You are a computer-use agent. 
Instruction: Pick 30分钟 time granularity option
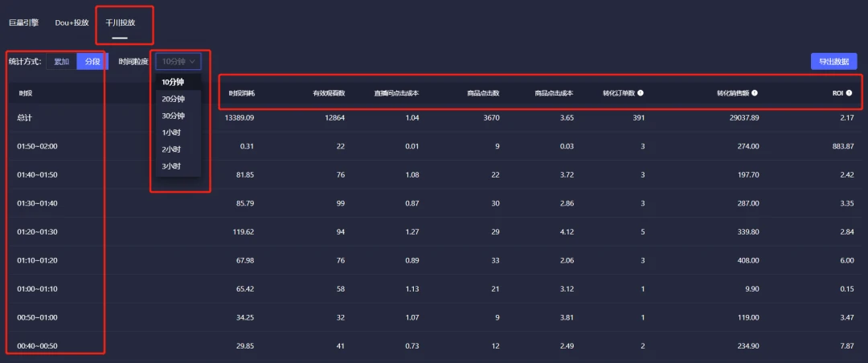173,116
